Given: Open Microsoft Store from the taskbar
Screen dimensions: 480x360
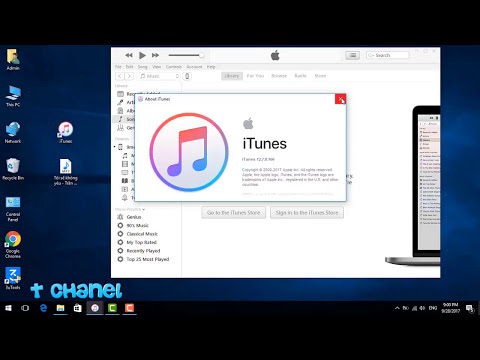Looking at the screenshot, I should click(78, 308).
